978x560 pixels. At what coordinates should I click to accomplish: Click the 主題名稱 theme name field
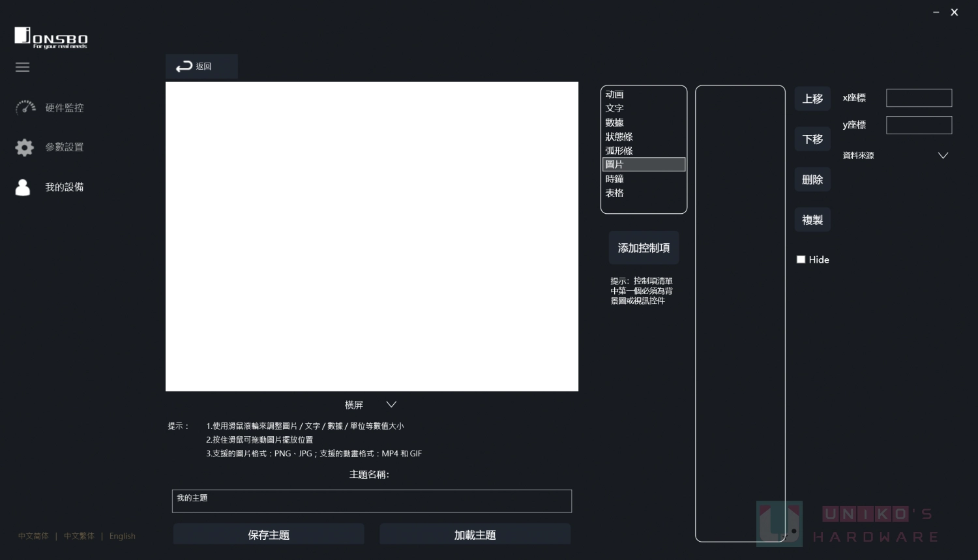372,501
